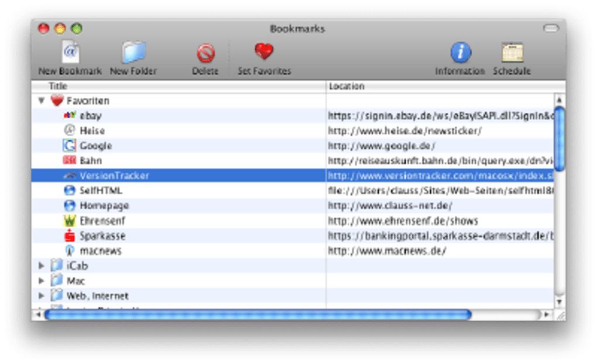
Task: Click the reiseauskunft.bahn.de location URL
Action: pyautogui.click(x=441, y=161)
